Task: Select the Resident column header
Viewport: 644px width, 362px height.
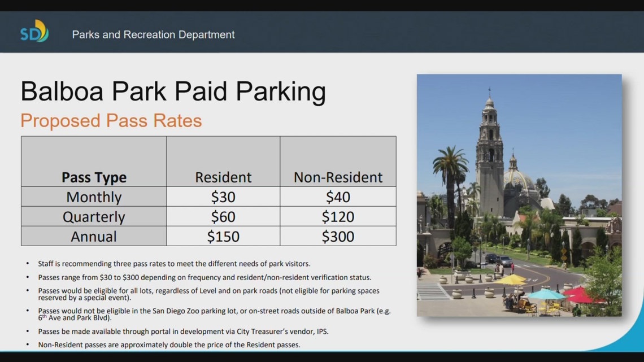Action: tap(223, 177)
